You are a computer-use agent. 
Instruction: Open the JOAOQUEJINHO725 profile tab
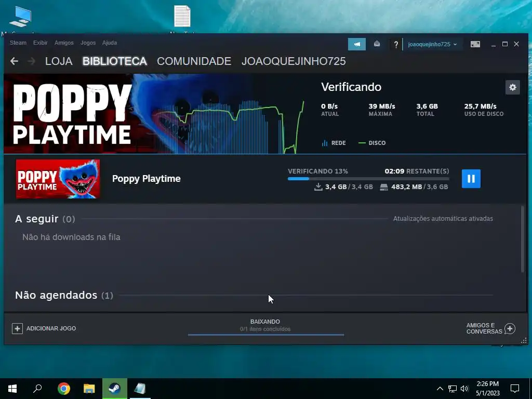[x=294, y=61]
